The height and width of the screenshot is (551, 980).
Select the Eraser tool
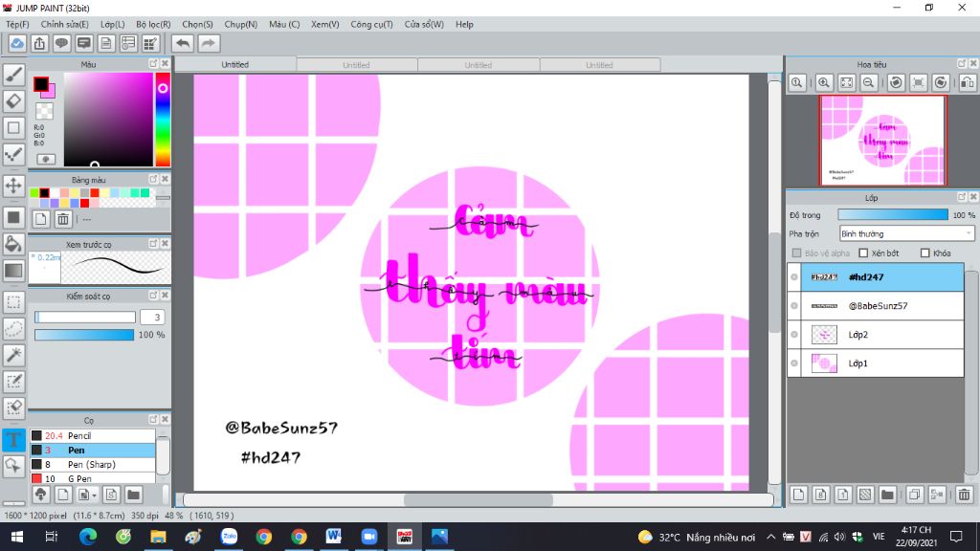tap(13, 100)
